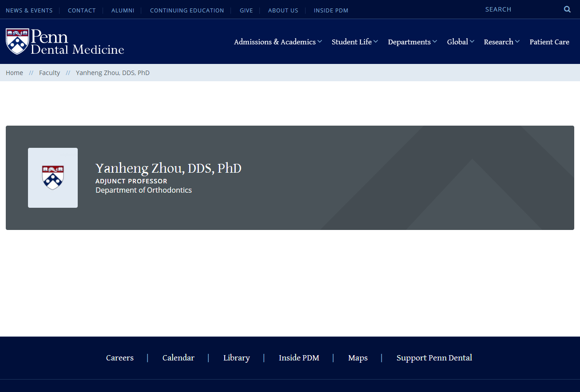
Task: Open the footer Library link
Action: (236, 358)
